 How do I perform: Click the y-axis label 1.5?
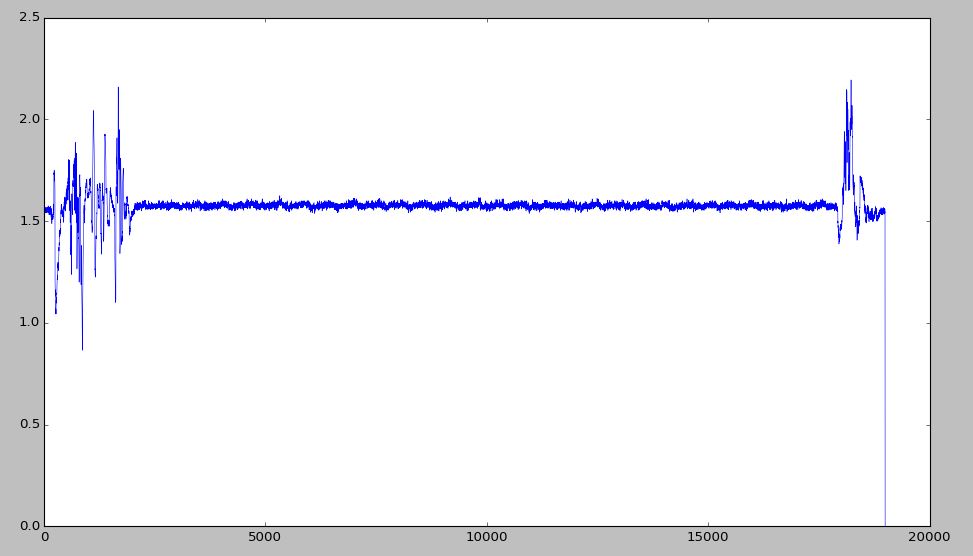29,221
